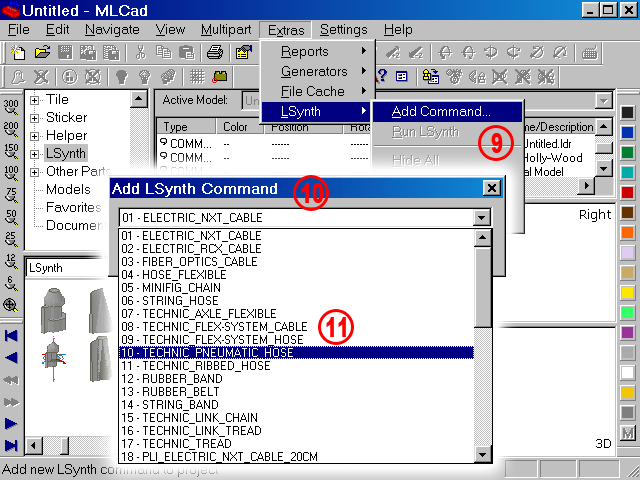640x480 pixels.
Task: Select 17 - TECHNIC_TREAD entry
Action: [296, 444]
